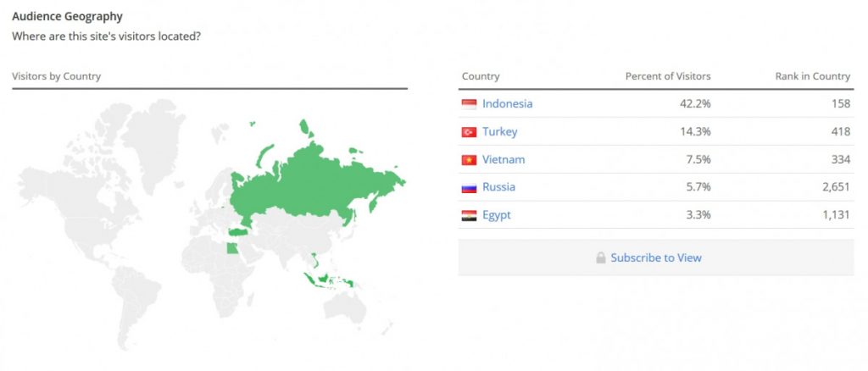Open the Turkey country link
The image size is (868, 371).
click(x=499, y=132)
